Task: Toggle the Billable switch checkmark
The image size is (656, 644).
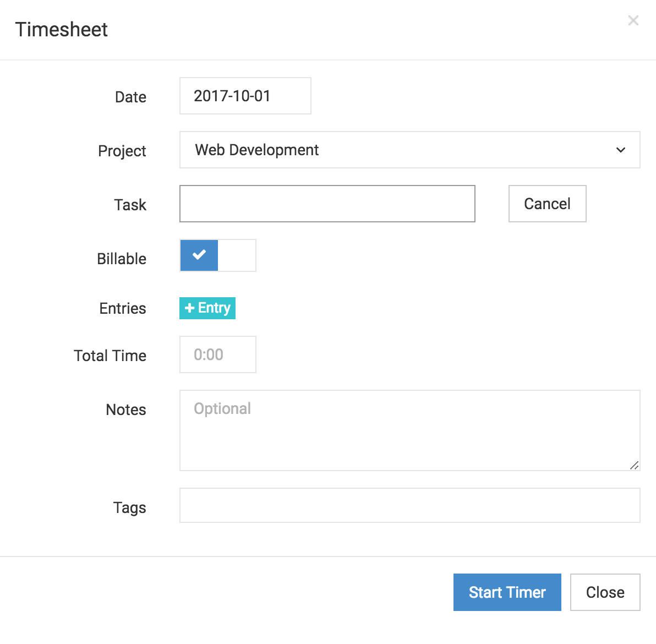Action: tap(199, 255)
